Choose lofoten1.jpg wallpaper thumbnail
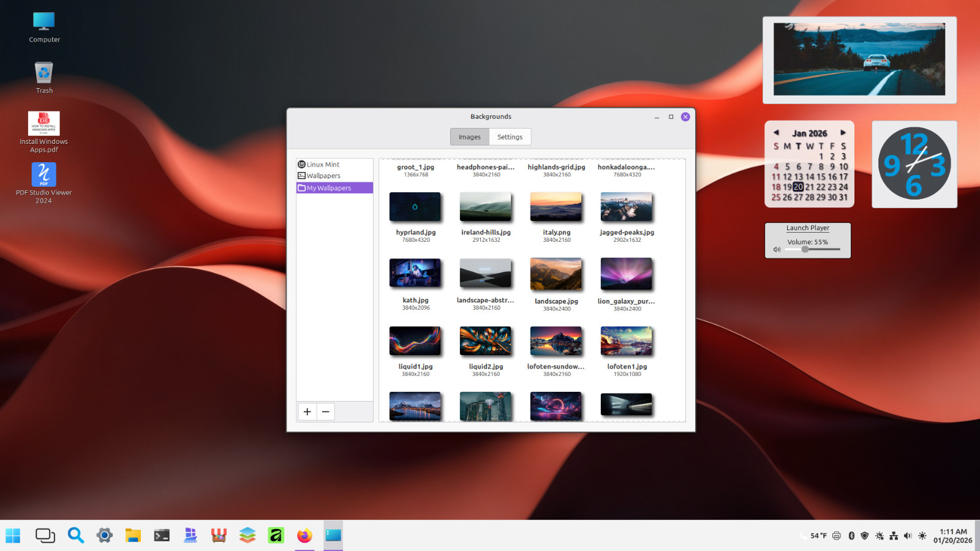980x551 pixels. pos(627,341)
